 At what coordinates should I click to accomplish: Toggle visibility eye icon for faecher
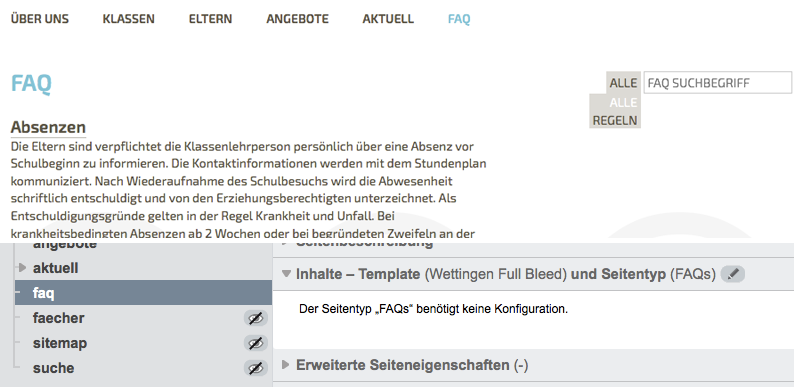coord(256,318)
